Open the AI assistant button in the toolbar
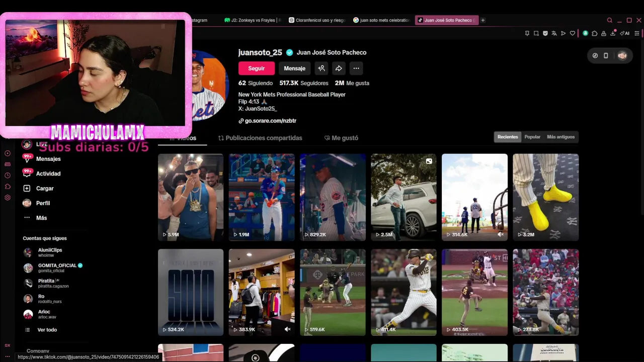644x362 pixels. [x=625, y=33]
